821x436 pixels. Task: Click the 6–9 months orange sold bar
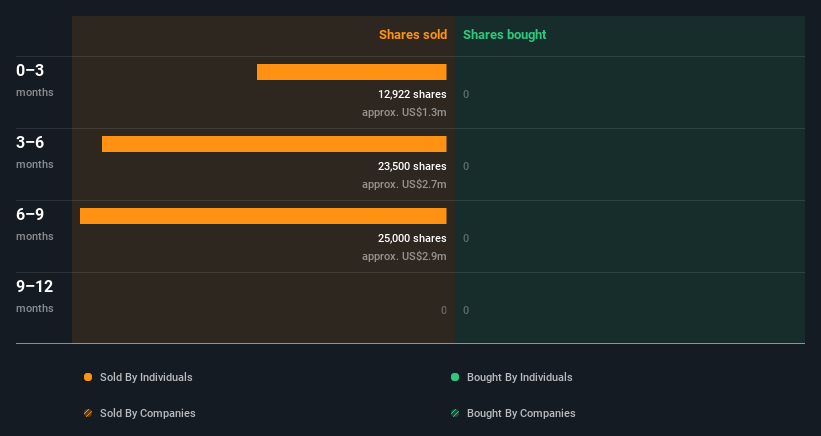tap(263, 216)
